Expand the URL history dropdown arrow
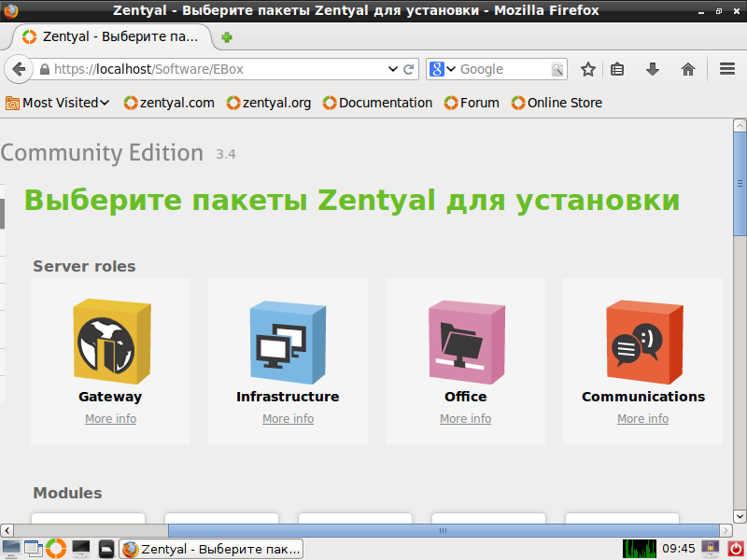Screen dimensions: 747x560 (x=392, y=69)
